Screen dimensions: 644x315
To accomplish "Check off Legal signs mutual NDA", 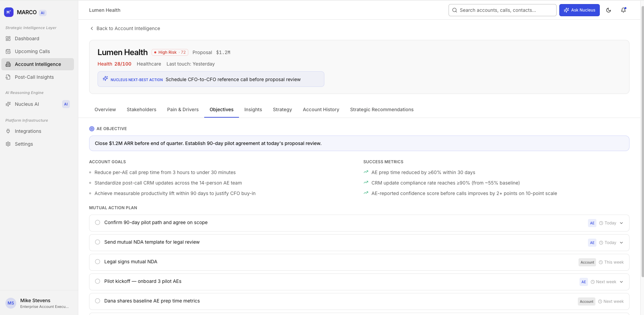I will (98, 262).
